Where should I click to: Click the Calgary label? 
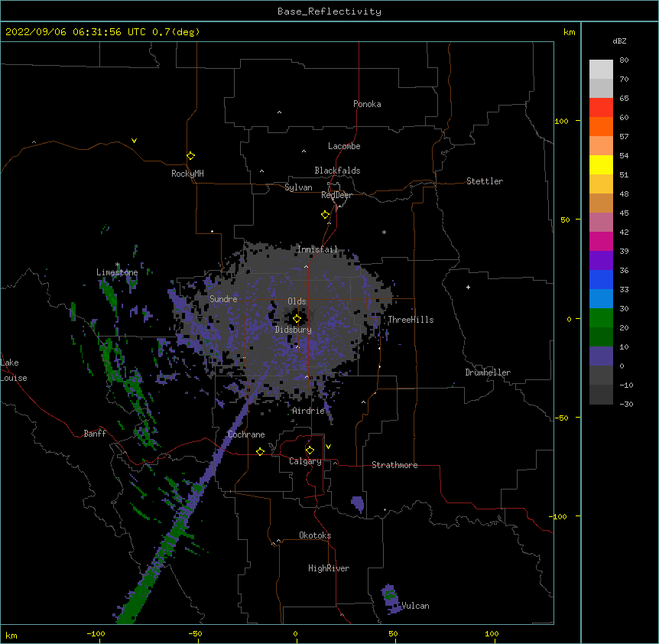pyautogui.click(x=305, y=461)
